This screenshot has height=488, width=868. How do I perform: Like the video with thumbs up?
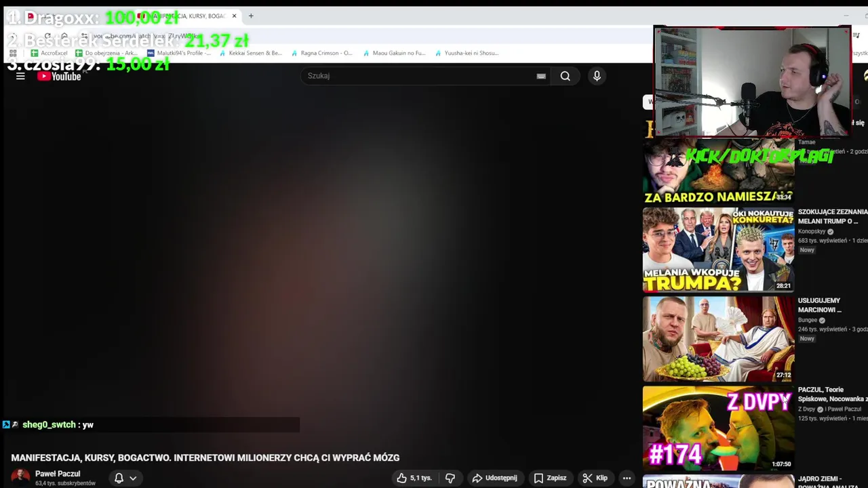pyautogui.click(x=414, y=478)
